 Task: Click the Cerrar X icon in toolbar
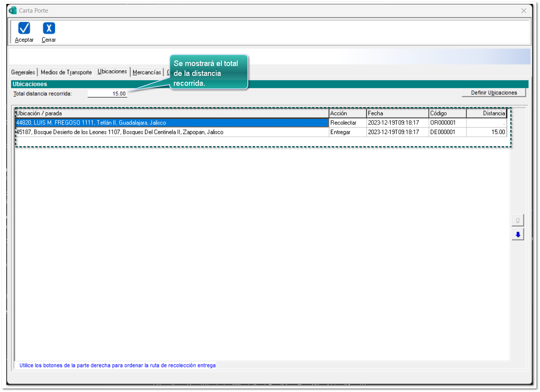[49, 28]
